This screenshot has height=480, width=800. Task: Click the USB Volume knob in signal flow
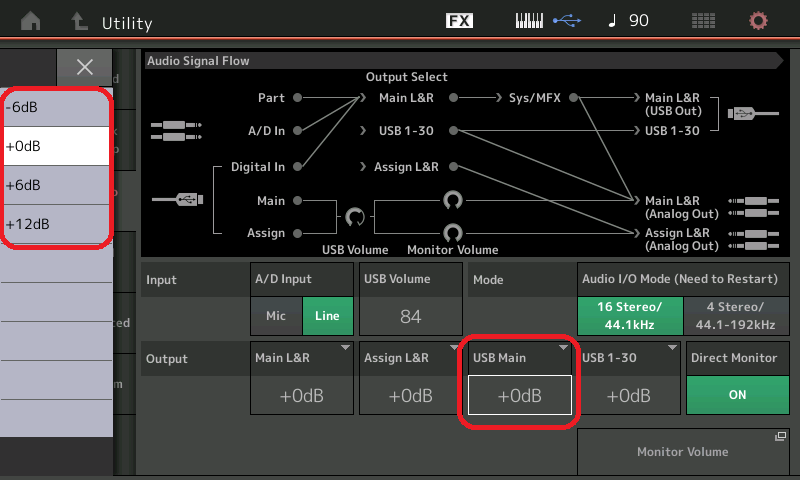click(x=354, y=216)
